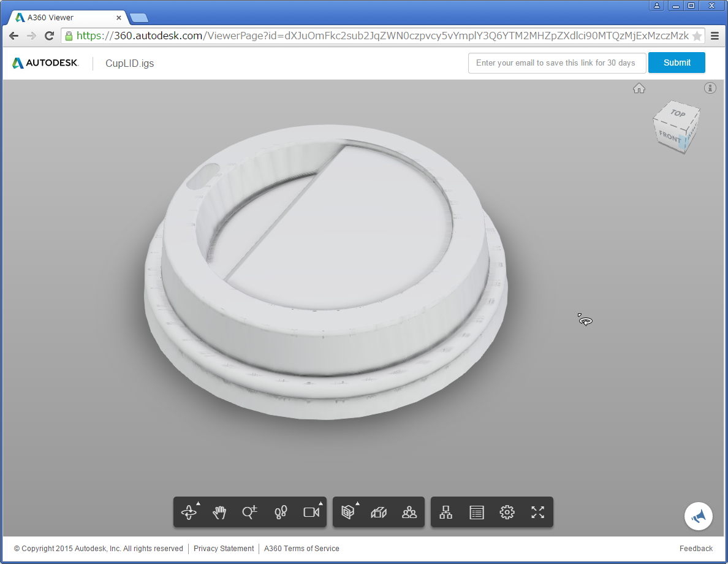Open Chrome's hamburger menu
The height and width of the screenshot is (564, 728).
coord(715,36)
